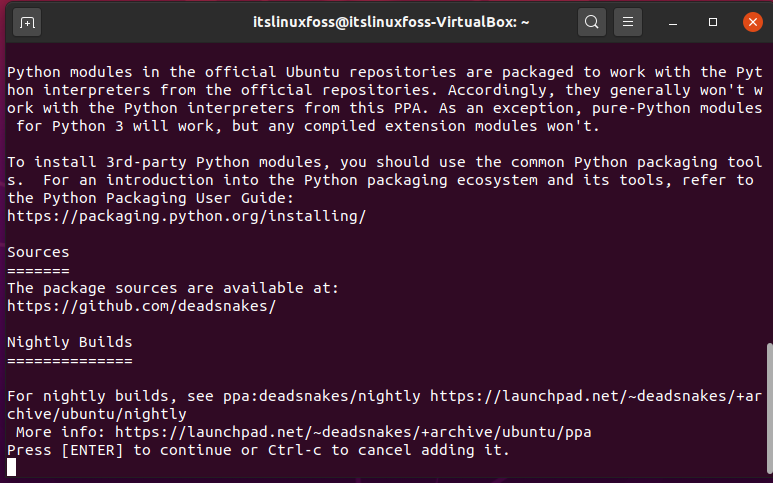
Task: Click the '[ENTER]' text in prompt line
Action: [x=92, y=450]
